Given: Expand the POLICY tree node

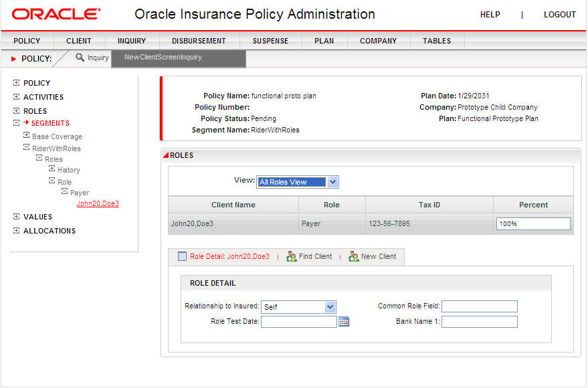Looking at the screenshot, I should [16, 82].
